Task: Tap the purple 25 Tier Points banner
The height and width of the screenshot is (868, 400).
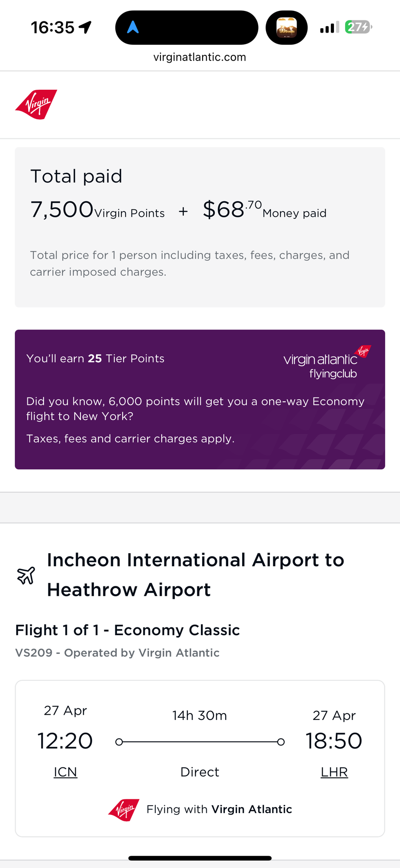Action: 200,399
